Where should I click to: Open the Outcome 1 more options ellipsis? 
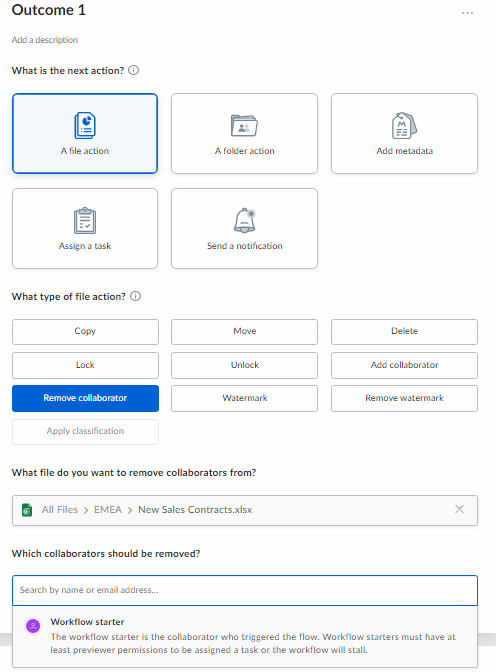[467, 13]
